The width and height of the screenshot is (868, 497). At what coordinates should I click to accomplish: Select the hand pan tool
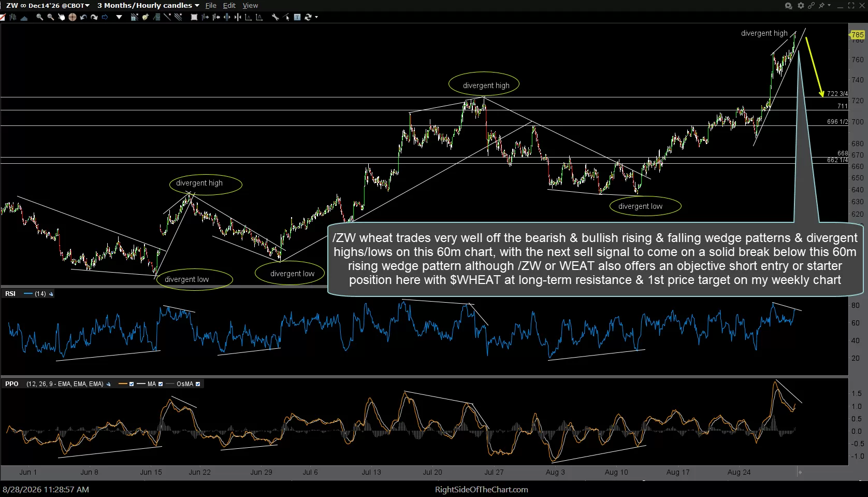[61, 17]
